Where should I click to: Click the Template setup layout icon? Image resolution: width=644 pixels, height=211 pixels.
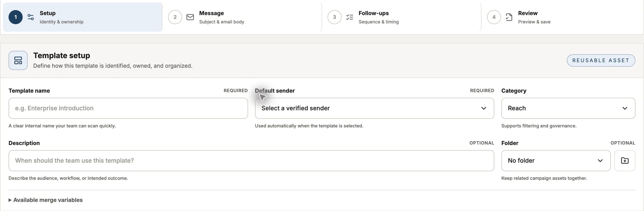tap(18, 60)
